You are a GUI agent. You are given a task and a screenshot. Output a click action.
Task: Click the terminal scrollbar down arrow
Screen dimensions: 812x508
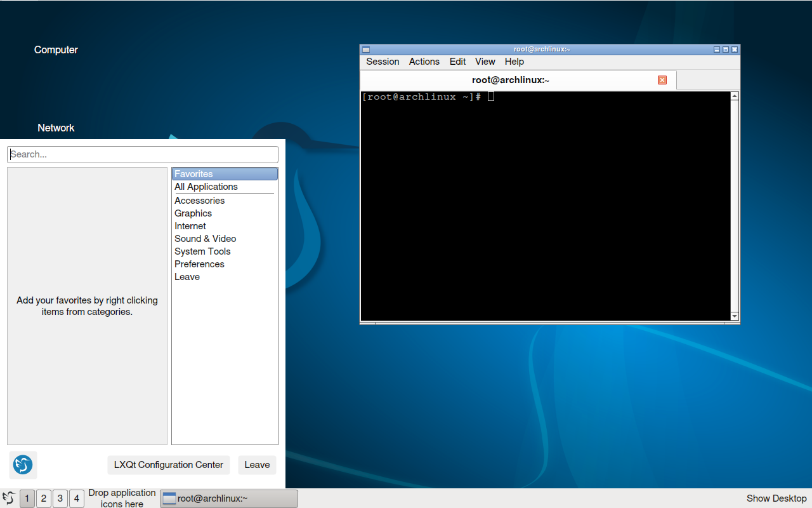(x=735, y=316)
